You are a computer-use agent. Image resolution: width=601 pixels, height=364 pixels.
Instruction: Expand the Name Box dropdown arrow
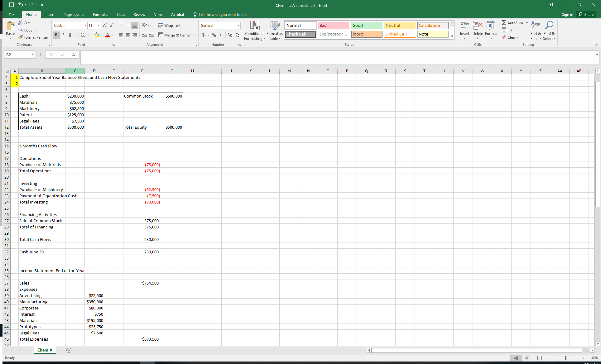32,55
